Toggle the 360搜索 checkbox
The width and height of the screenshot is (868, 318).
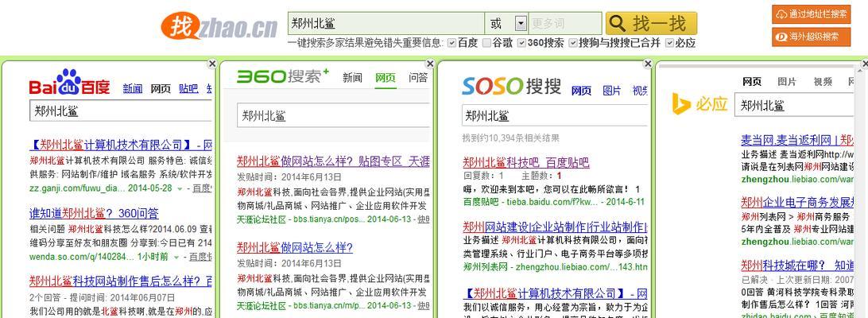click(x=521, y=43)
